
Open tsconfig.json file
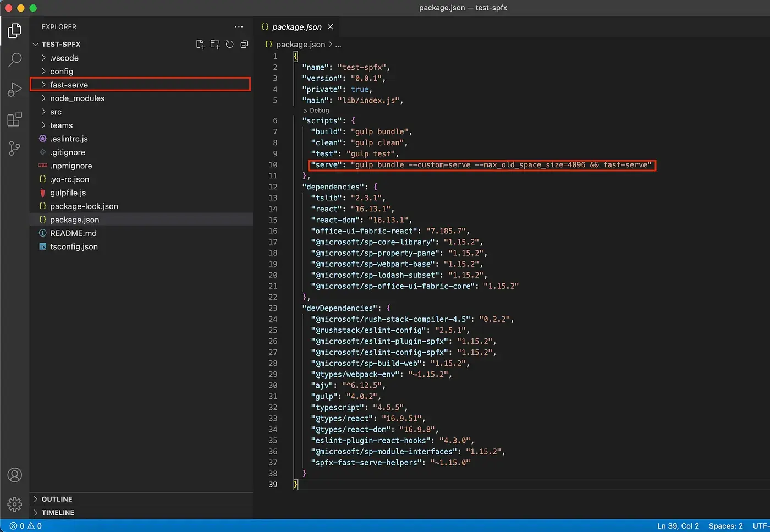coord(141,246)
